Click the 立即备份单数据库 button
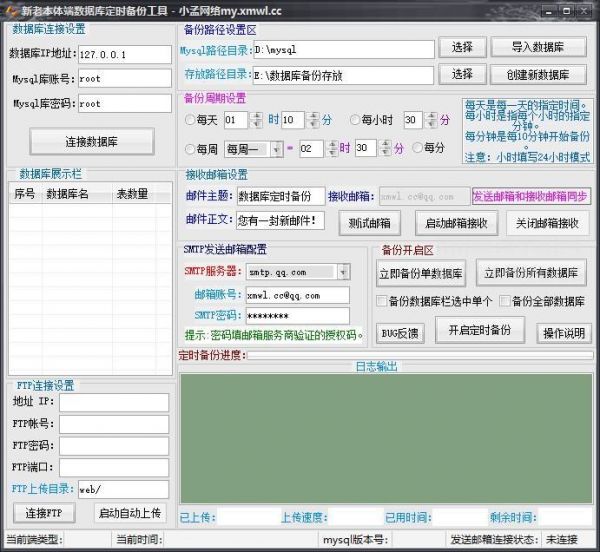The height and width of the screenshot is (552, 600). [x=421, y=274]
